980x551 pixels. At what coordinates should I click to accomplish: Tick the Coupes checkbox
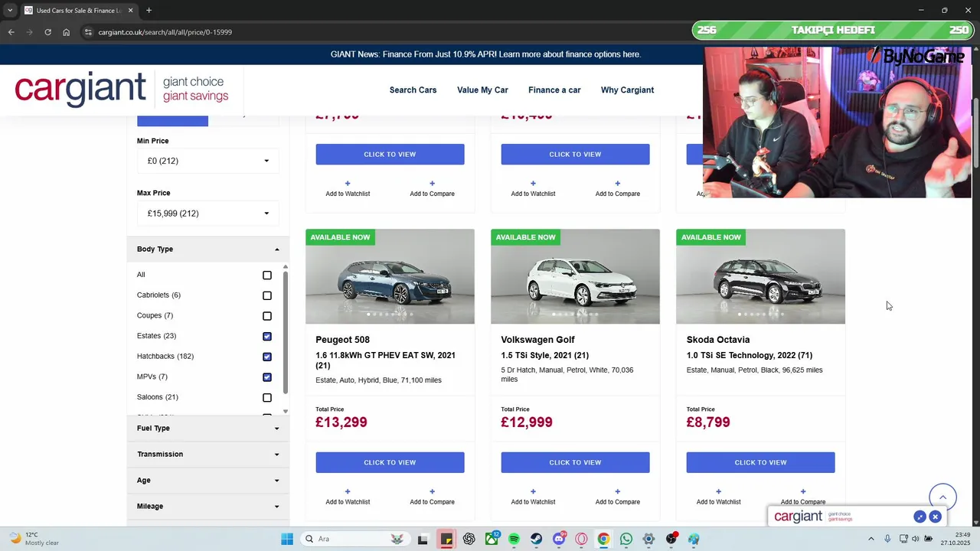tap(267, 316)
